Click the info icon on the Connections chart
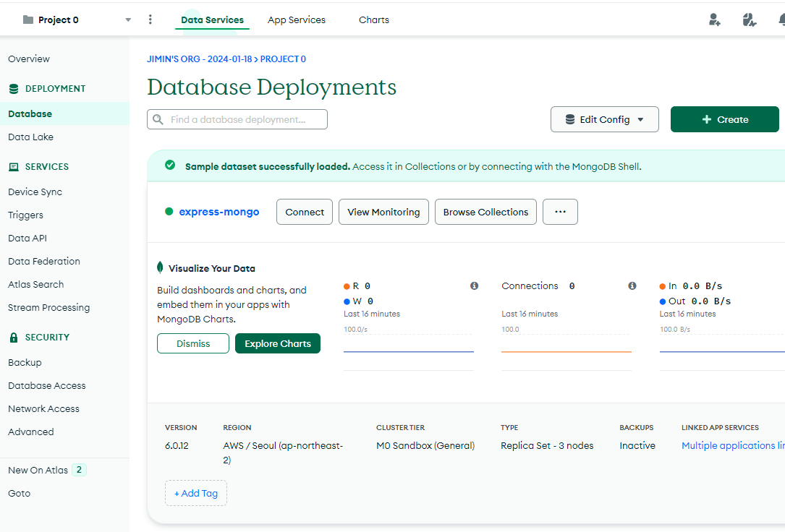785x532 pixels. (x=632, y=286)
